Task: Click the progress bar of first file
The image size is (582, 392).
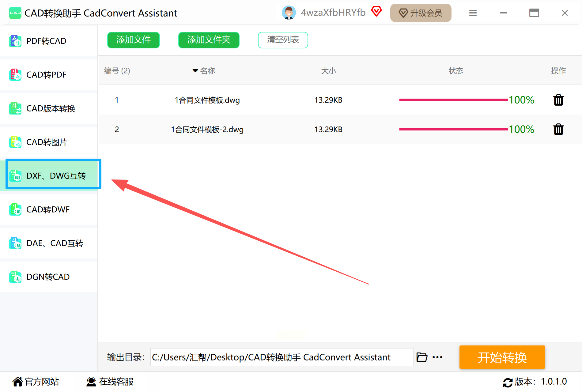Action: pos(453,100)
